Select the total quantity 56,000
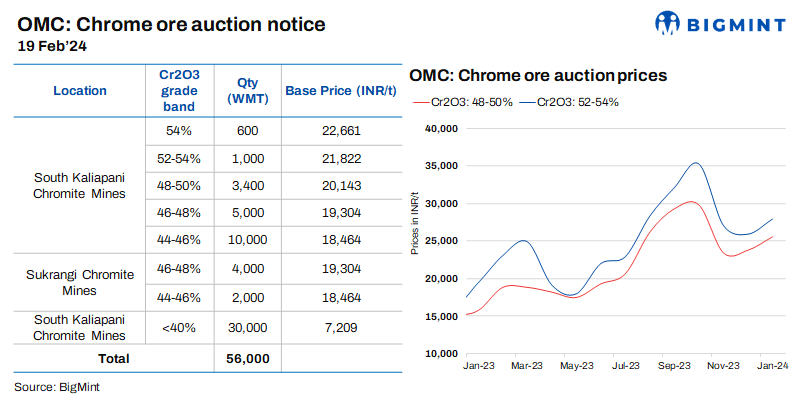 247,357
